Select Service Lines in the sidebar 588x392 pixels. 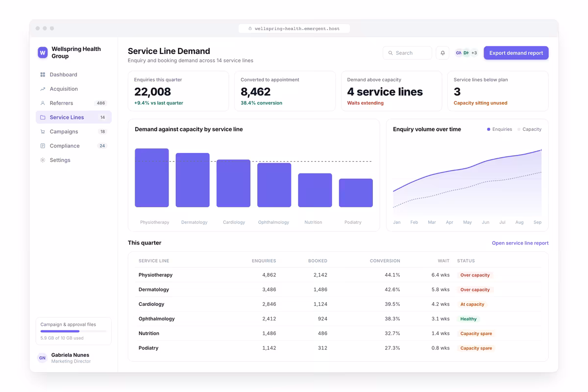click(73, 117)
